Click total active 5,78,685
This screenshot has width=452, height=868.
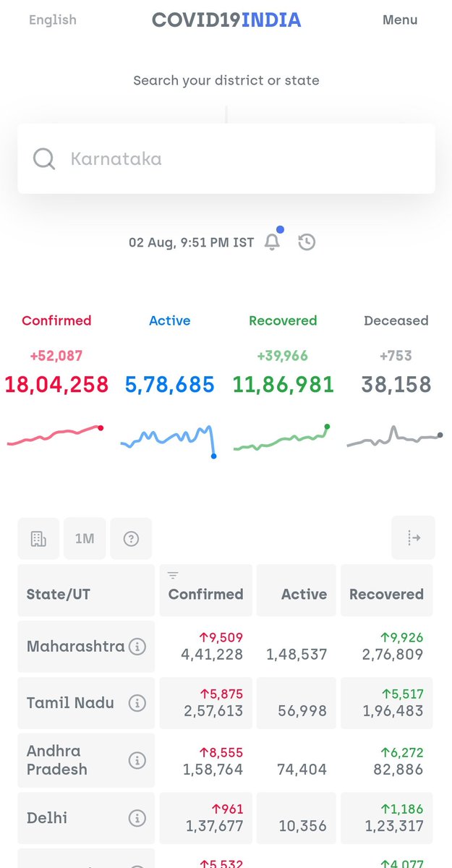pos(170,384)
